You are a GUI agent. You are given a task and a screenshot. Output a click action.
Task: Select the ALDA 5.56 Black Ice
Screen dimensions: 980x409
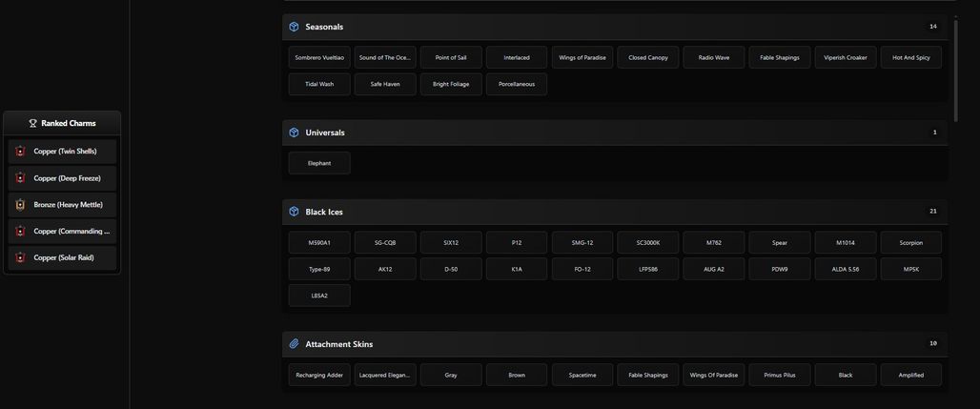(846, 269)
